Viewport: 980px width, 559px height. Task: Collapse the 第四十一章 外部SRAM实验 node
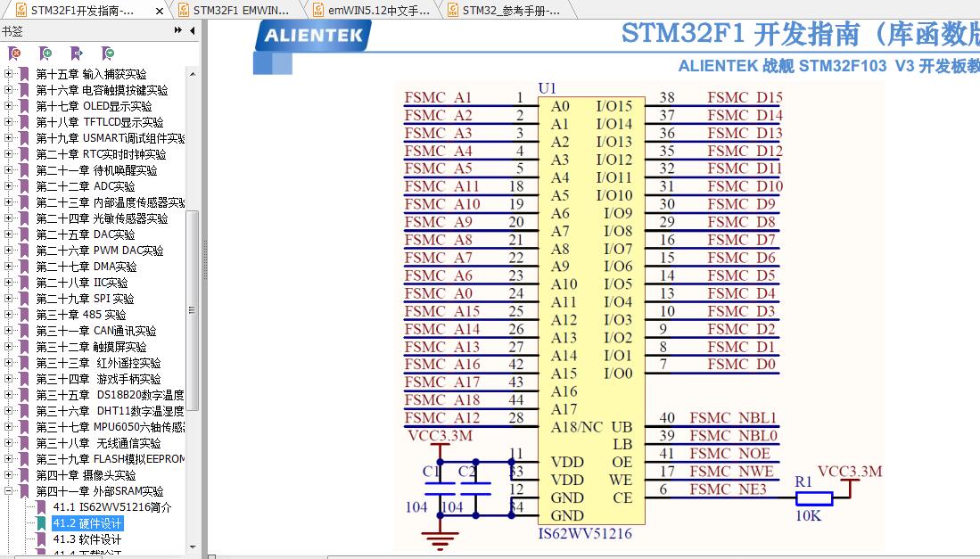click(x=8, y=491)
